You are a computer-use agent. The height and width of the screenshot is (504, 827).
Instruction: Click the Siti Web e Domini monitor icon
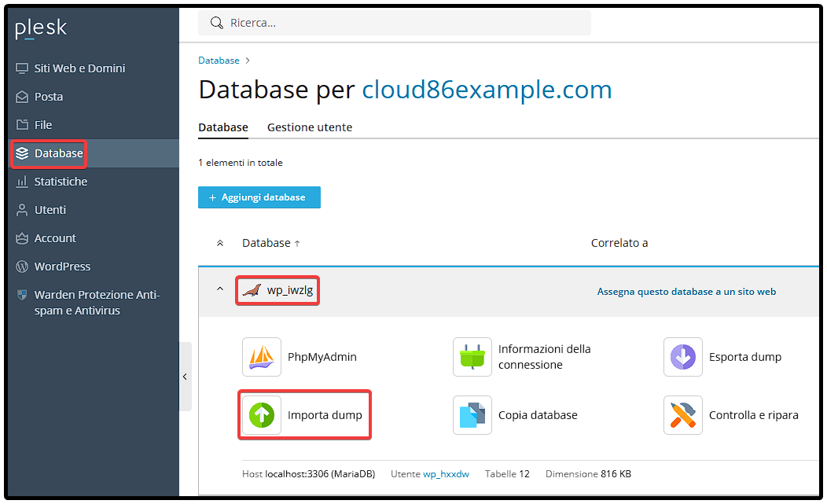(22, 68)
